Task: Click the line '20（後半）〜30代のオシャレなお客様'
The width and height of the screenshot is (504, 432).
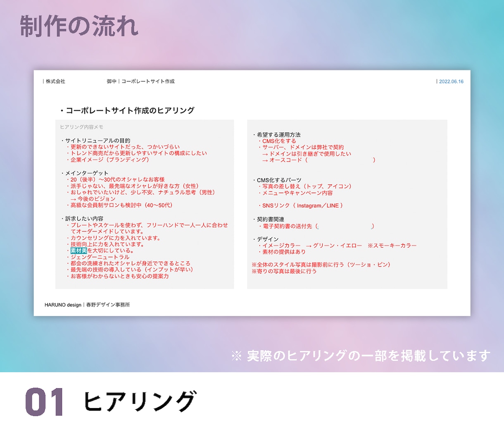Action: coord(117,179)
